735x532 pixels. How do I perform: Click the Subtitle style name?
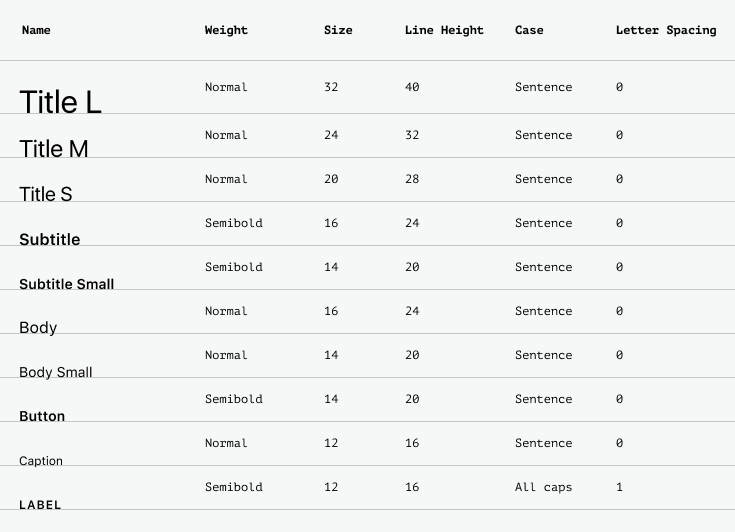(50, 240)
